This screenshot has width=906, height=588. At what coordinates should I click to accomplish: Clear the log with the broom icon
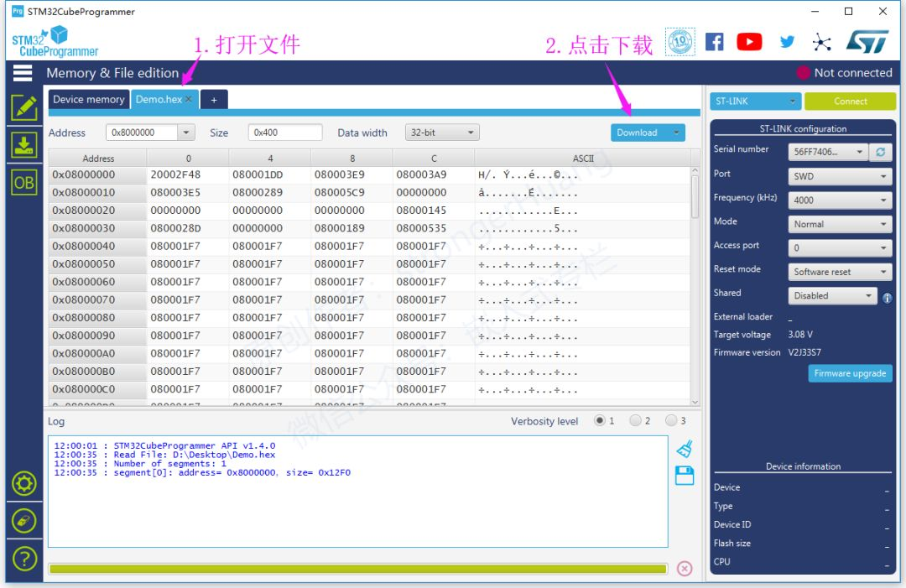coord(685,449)
